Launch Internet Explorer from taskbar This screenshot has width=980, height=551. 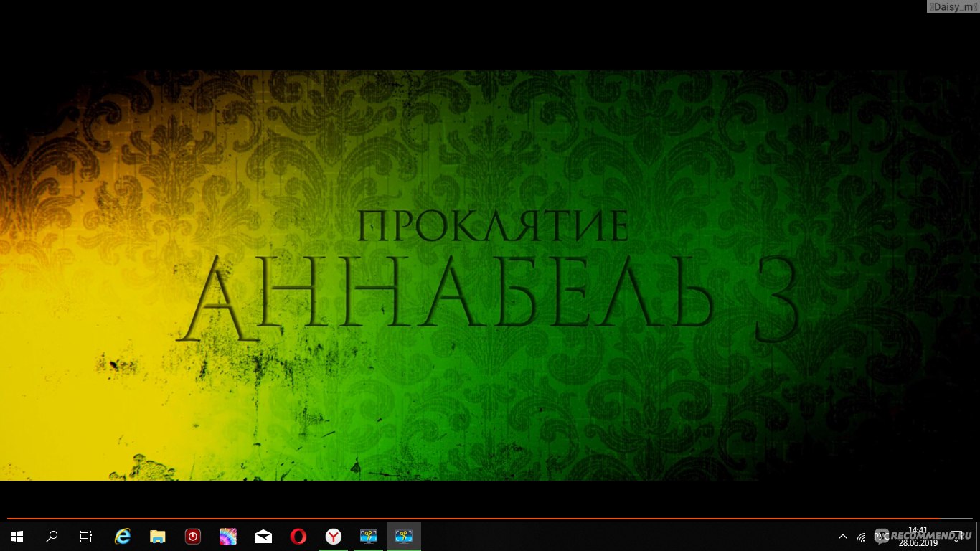[x=123, y=537]
